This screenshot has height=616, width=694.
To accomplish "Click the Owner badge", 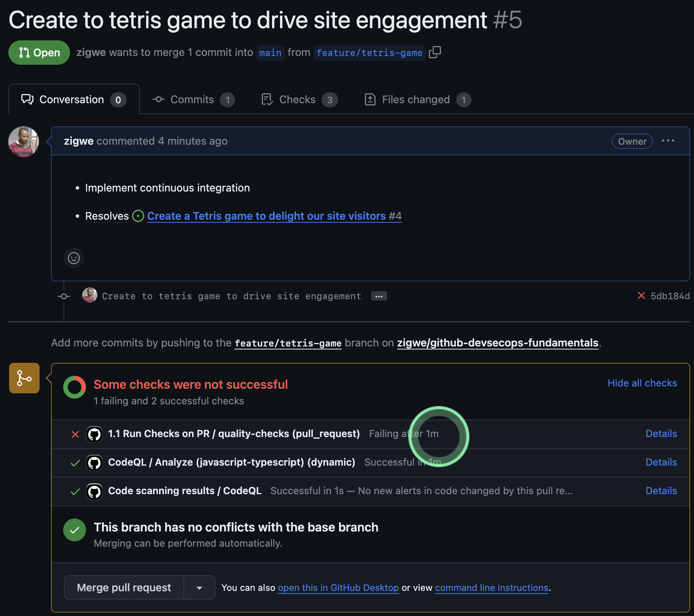I will coord(632,141).
